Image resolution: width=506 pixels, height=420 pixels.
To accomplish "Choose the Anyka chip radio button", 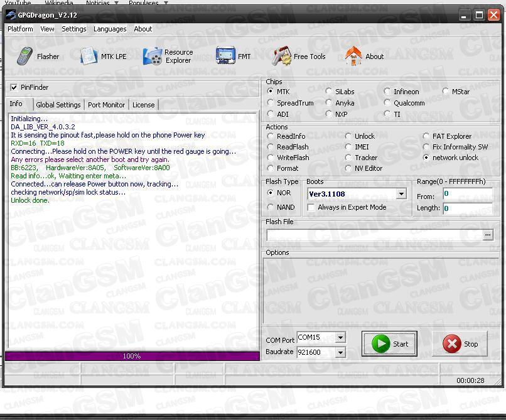I will [x=328, y=103].
